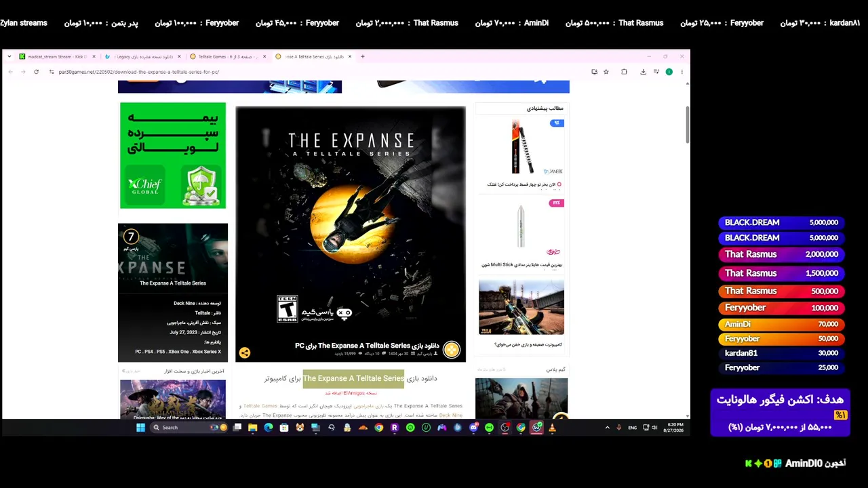Click the microphone icon in system tray
Viewport: 868px width, 488px height.
[x=618, y=428]
